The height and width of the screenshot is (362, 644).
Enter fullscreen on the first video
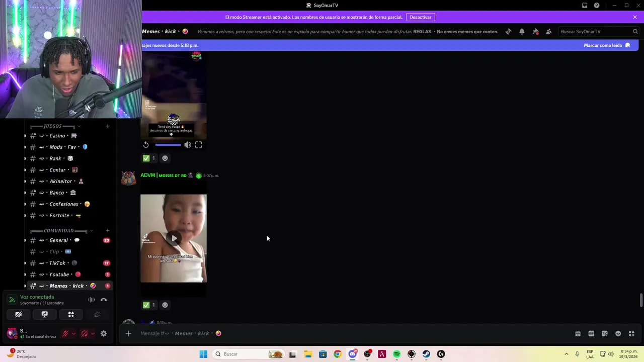pos(199,145)
